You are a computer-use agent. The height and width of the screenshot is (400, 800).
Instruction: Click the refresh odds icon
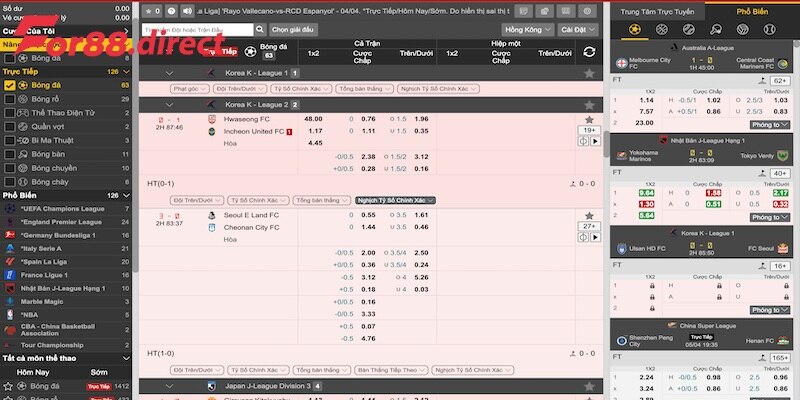pyautogui.click(x=589, y=51)
